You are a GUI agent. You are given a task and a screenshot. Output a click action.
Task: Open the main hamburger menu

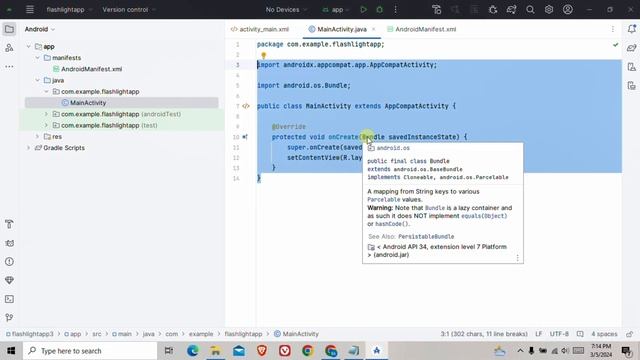point(30,9)
